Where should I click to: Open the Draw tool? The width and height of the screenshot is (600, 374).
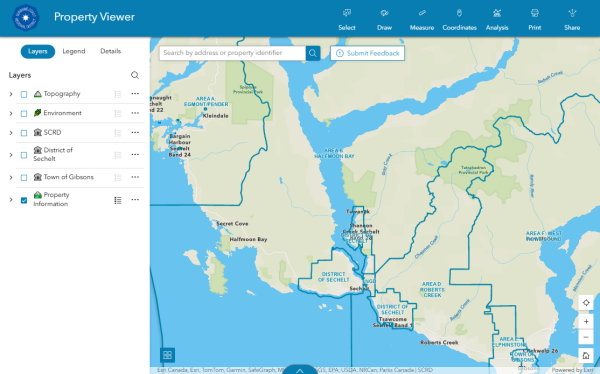point(384,19)
